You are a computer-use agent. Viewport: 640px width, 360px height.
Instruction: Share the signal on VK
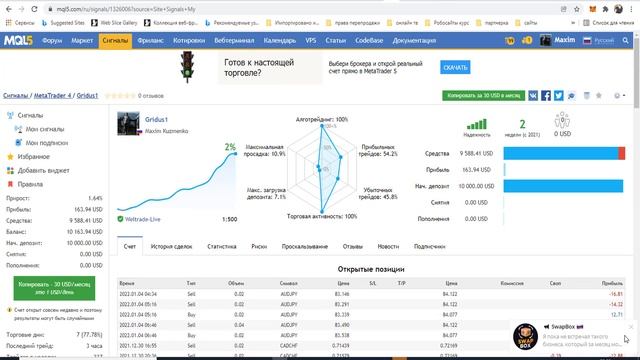point(533,96)
